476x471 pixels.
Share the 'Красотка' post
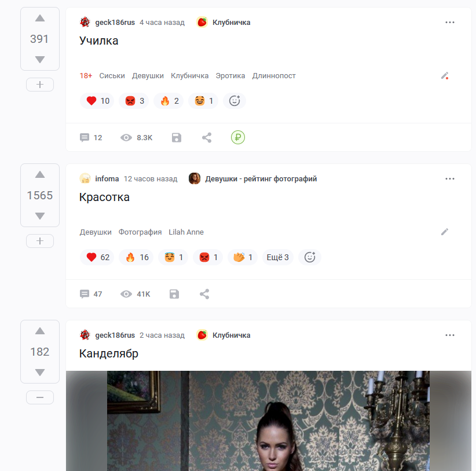(x=204, y=294)
